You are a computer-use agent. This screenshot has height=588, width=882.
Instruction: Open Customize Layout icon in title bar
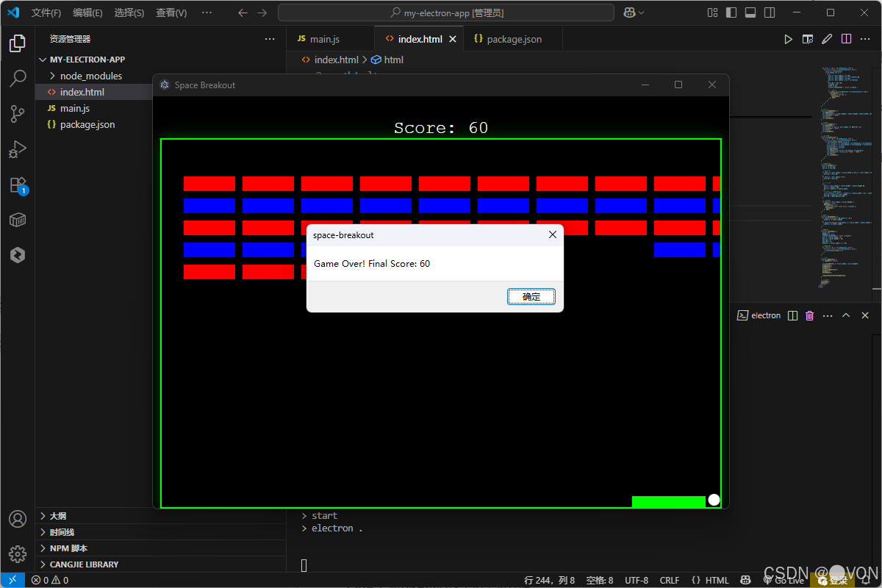click(x=712, y=12)
